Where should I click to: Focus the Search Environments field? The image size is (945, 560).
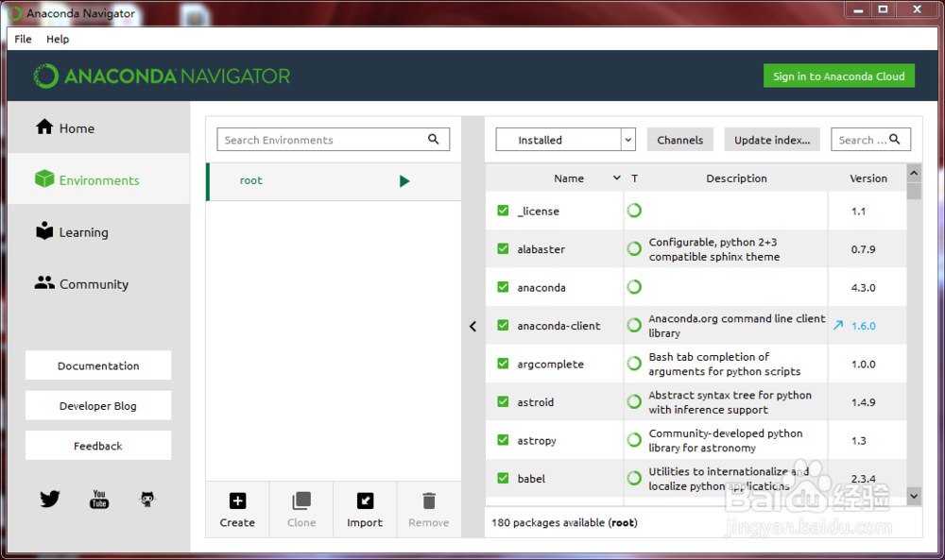pos(334,139)
